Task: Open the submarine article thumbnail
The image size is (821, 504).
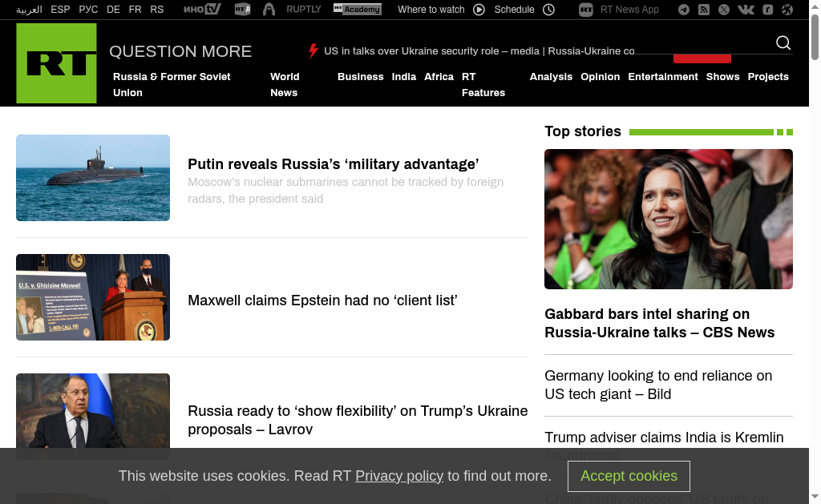Action: click(93, 178)
